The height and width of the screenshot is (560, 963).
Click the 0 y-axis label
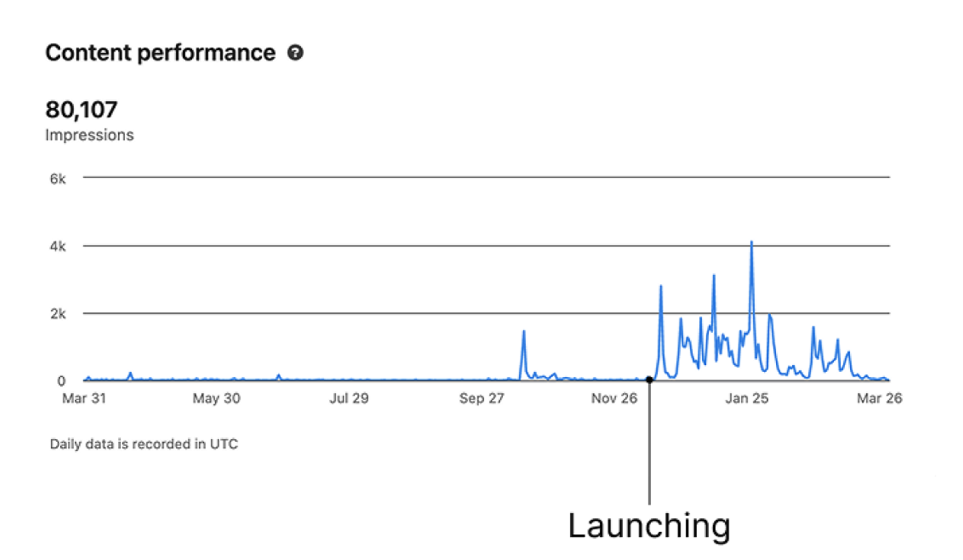pyautogui.click(x=61, y=381)
